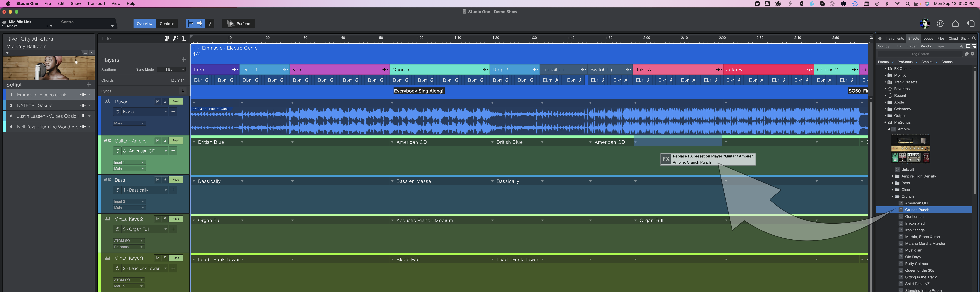Sort browser by Type
Image resolution: width=980 pixels, height=292 pixels.
[940, 46]
